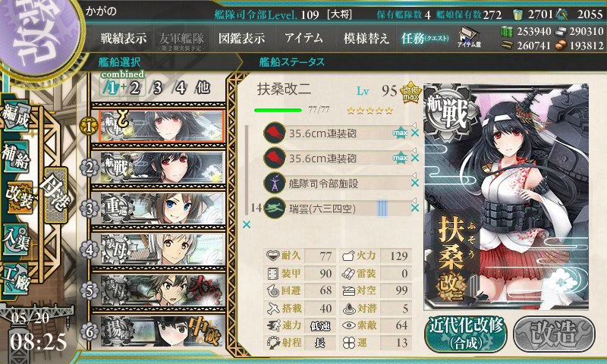Click the 近代化改修(合成) button
The image size is (607, 364).
click(466, 334)
